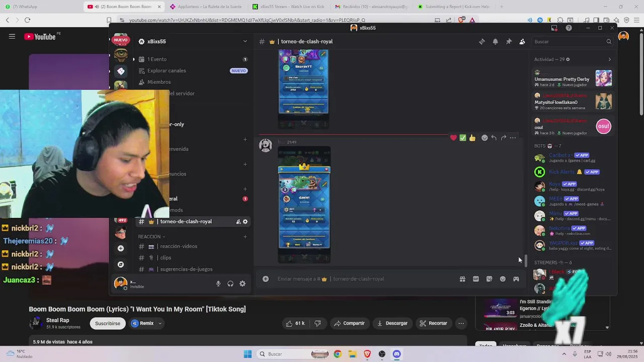Open notification settings bell in channel header

495,42
